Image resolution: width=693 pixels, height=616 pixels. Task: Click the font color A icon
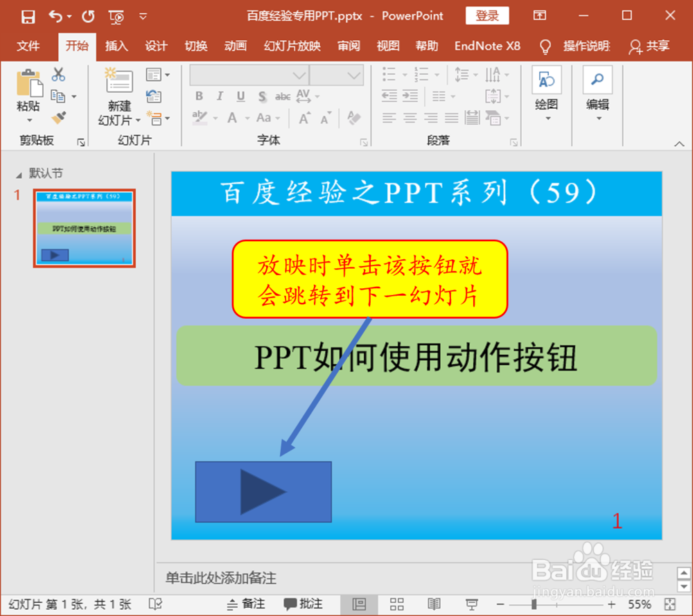pos(232,118)
